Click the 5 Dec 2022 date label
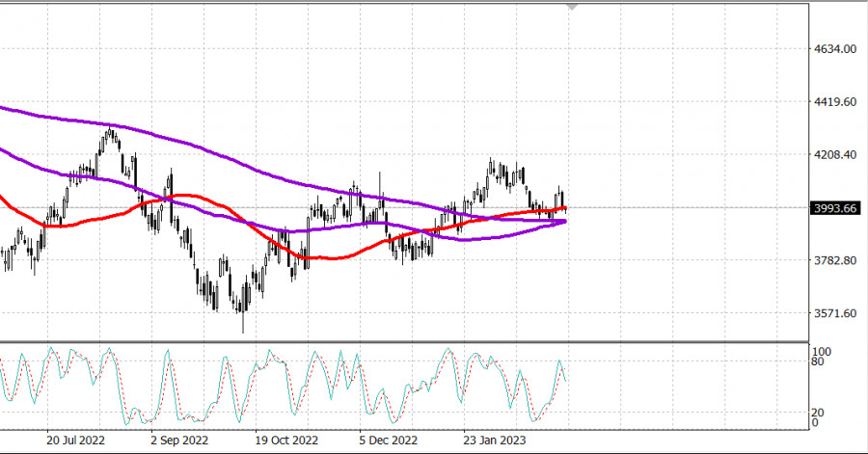Viewport: 868px width, 454px height. pos(388,440)
